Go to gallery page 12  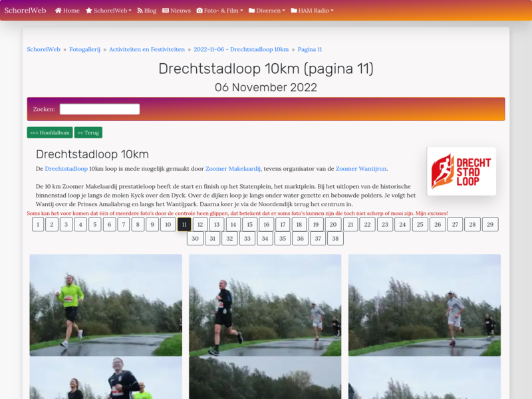pos(200,224)
